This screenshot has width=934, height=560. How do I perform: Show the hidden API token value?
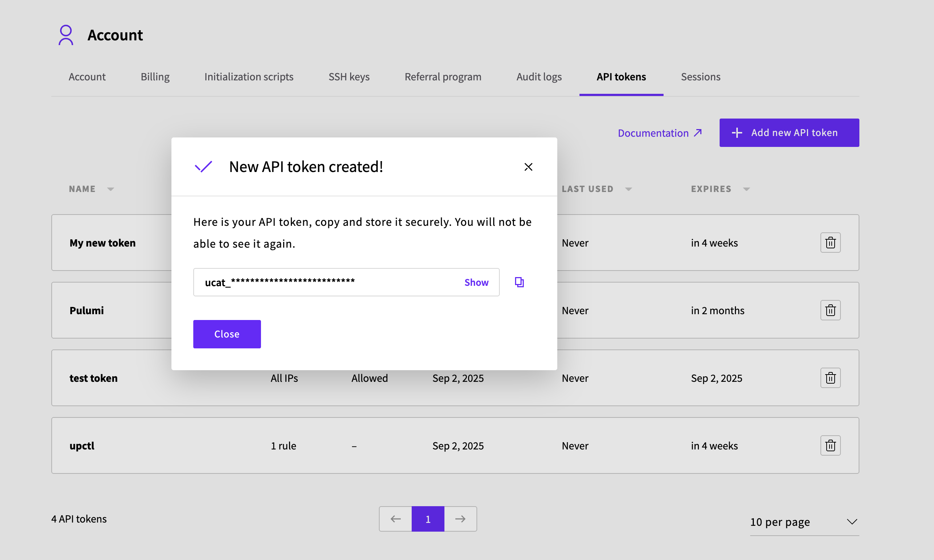coord(476,282)
